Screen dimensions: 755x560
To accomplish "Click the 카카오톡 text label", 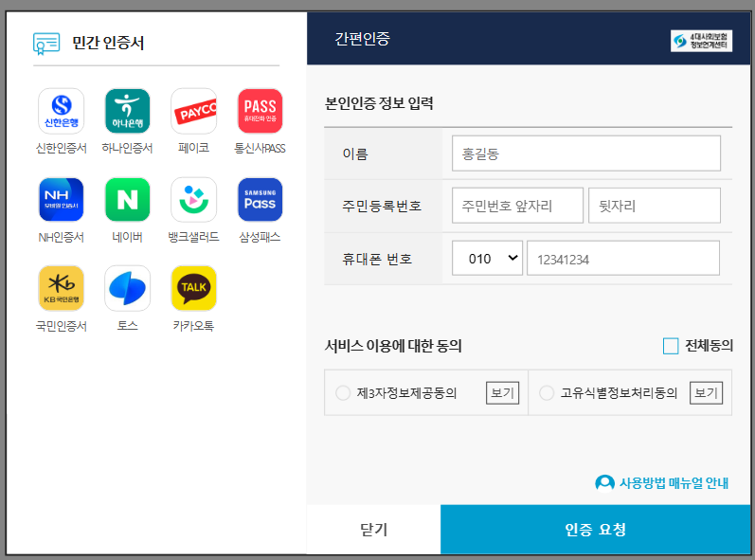I will (x=193, y=326).
